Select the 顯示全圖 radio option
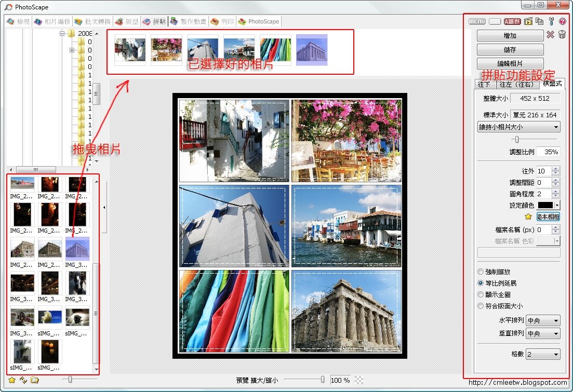This screenshot has height=392, width=573. point(481,294)
